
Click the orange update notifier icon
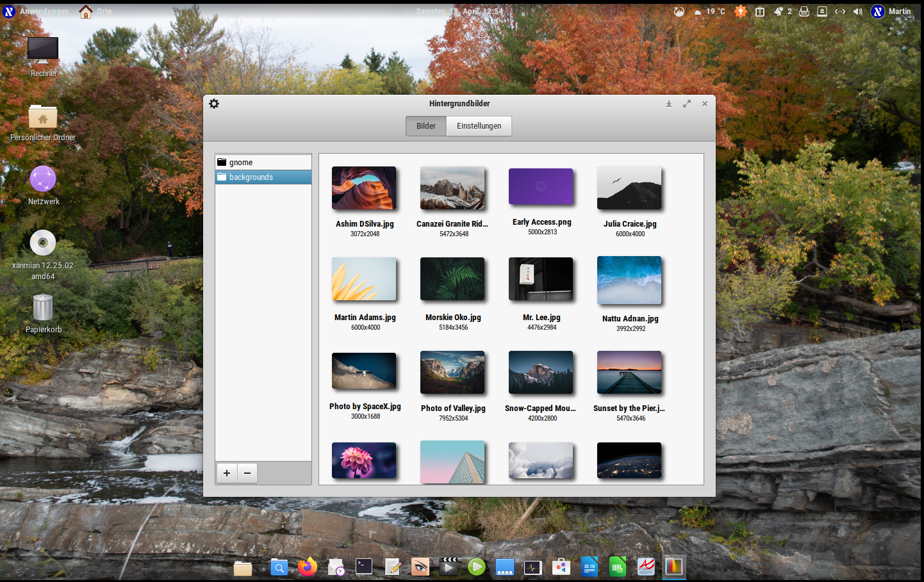pyautogui.click(x=741, y=12)
